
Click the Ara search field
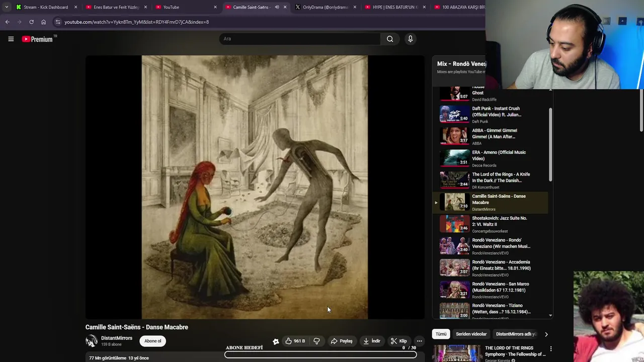pos(300,39)
